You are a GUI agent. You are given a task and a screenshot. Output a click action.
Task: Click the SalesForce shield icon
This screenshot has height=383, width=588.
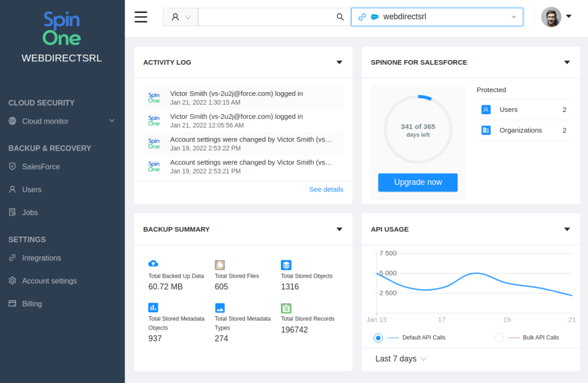click(x=12, y=167)
